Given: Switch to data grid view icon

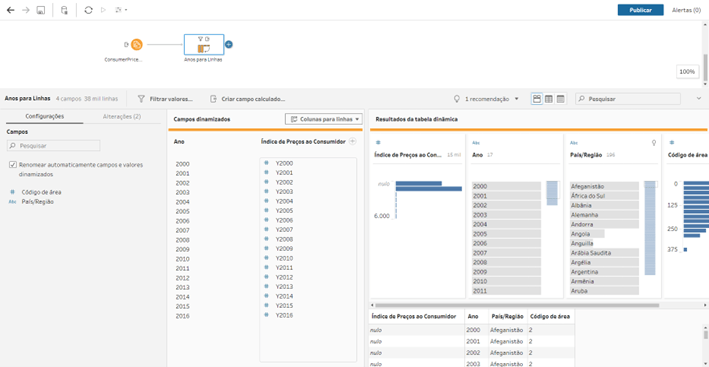Looking at the screenshot, I should [x=549, y=99].
